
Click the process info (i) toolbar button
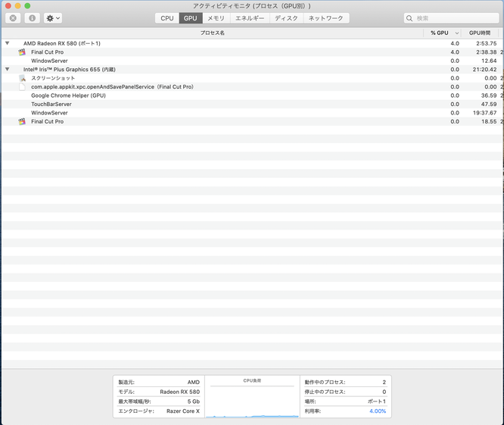tap(32, 18)
